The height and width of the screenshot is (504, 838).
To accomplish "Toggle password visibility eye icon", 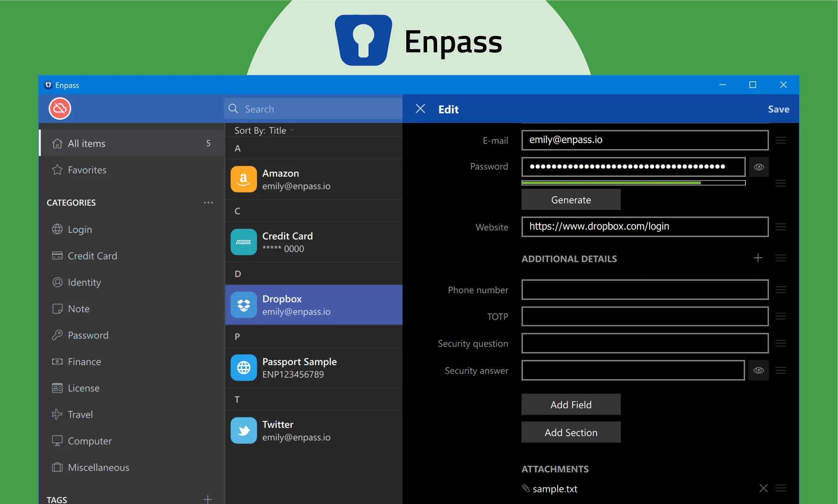I will click(x=759, y=166).
